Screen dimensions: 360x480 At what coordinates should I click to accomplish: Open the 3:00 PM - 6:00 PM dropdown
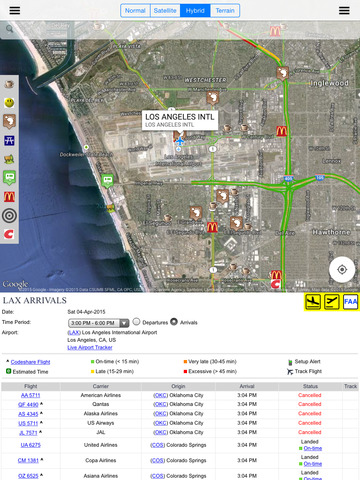[98, 323]
